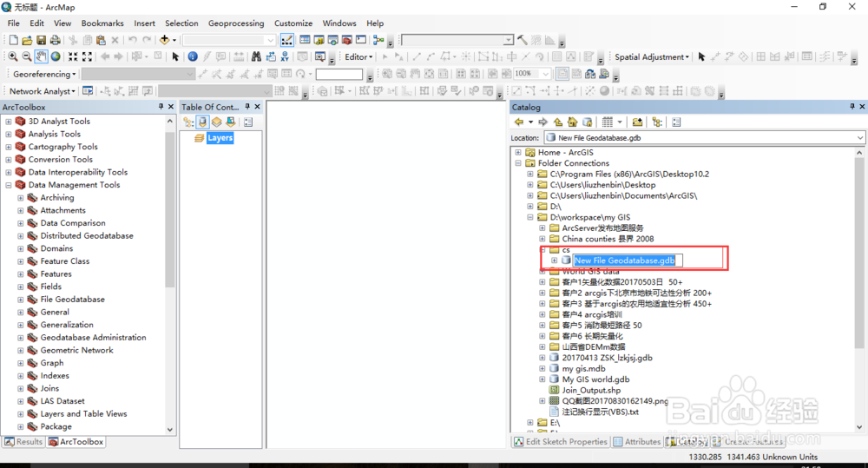This screenshot has width=868, height=468.
Task: Open the Network Analyst dropdown
Action: (x=43, y=91)
